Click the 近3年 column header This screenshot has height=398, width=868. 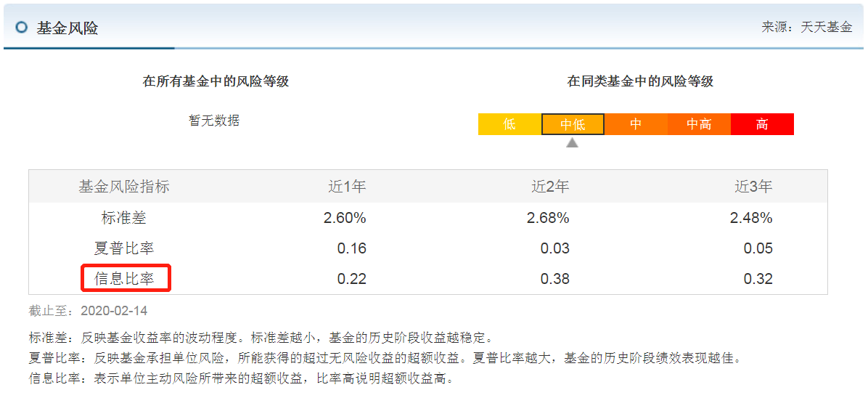753,187
